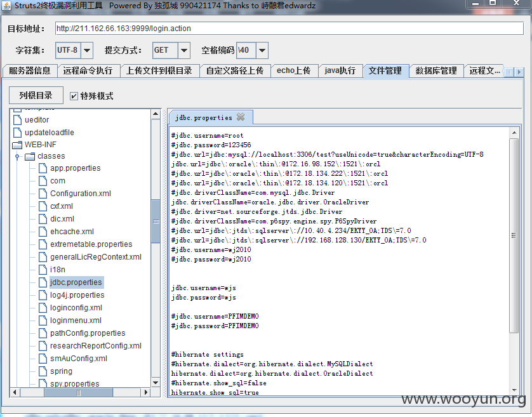Click the loginmenu.xml file icon
Viewport: 532px width, 417px height.
[x=43, y=321]
